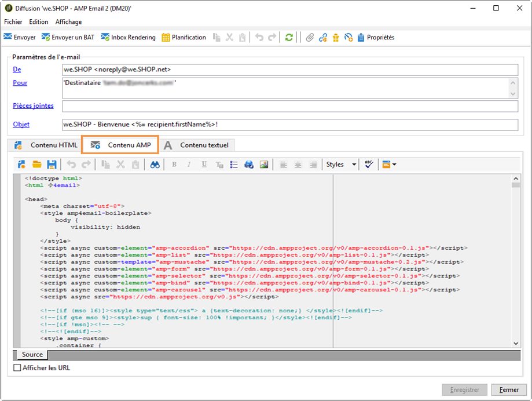Viewport: 532px width, 401px height.
Task: Switch to the Contenu HTML tab
Action: point(46,145)
